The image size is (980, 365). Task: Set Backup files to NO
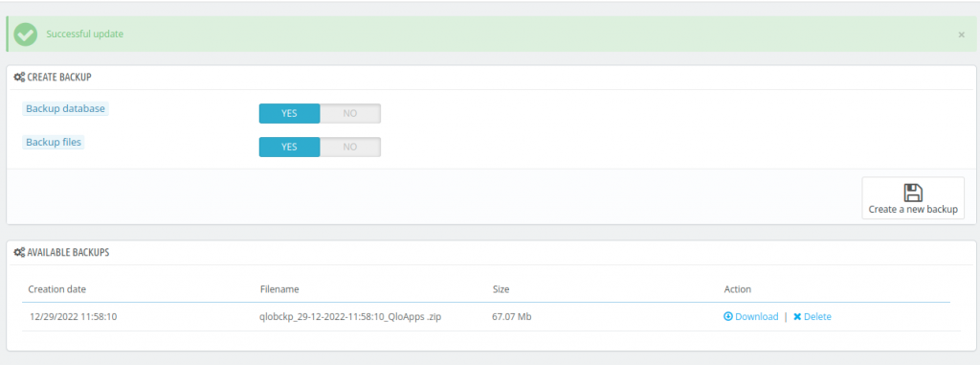pos(350,147)
